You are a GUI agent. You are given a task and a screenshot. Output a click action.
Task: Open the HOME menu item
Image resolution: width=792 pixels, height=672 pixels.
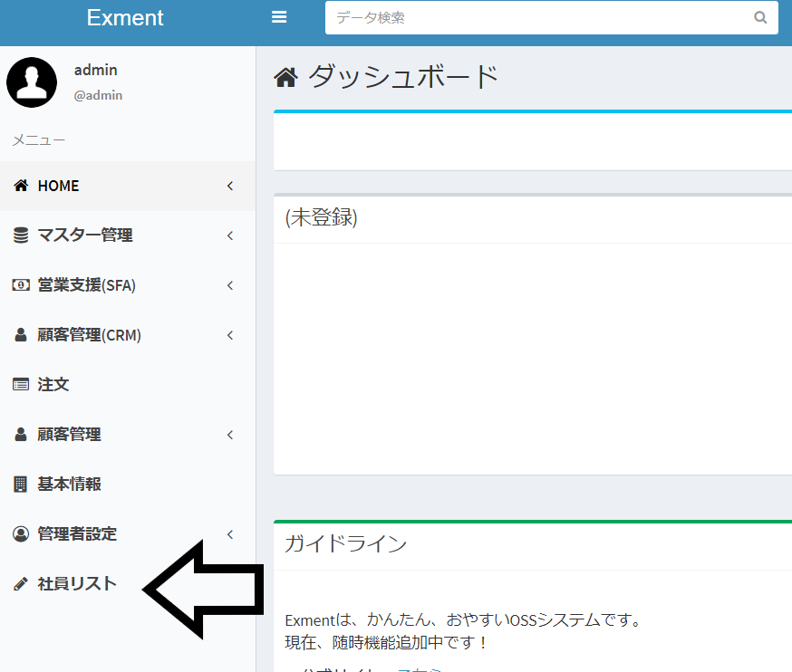pyautogui.click(x=128, y=186)
